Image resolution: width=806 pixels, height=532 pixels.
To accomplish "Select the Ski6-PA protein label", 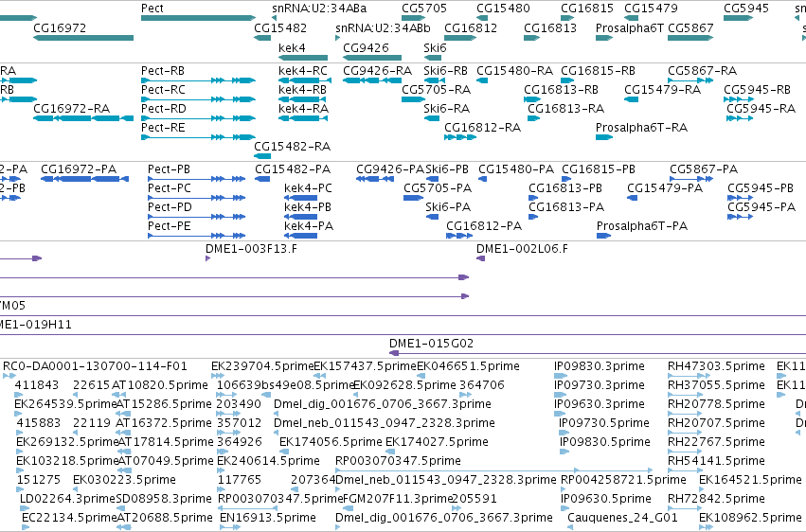I will [x=448, y=207].
